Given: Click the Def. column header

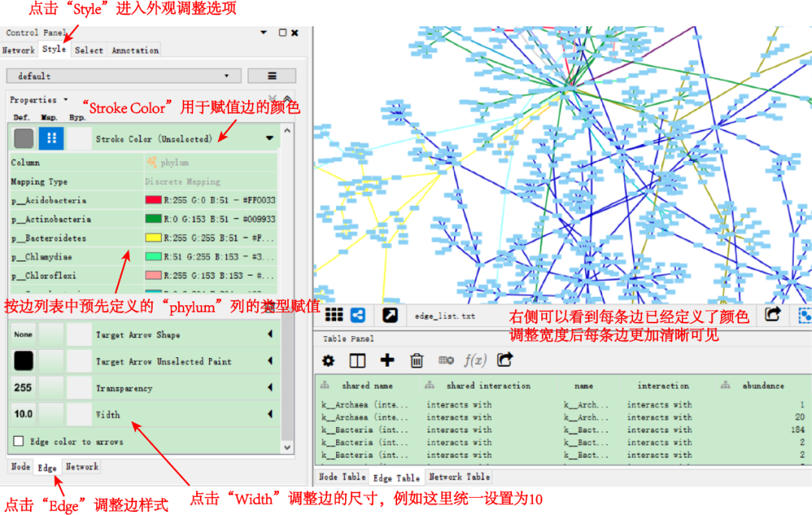Looking at the screenshot, I should (x=21, y=117).
